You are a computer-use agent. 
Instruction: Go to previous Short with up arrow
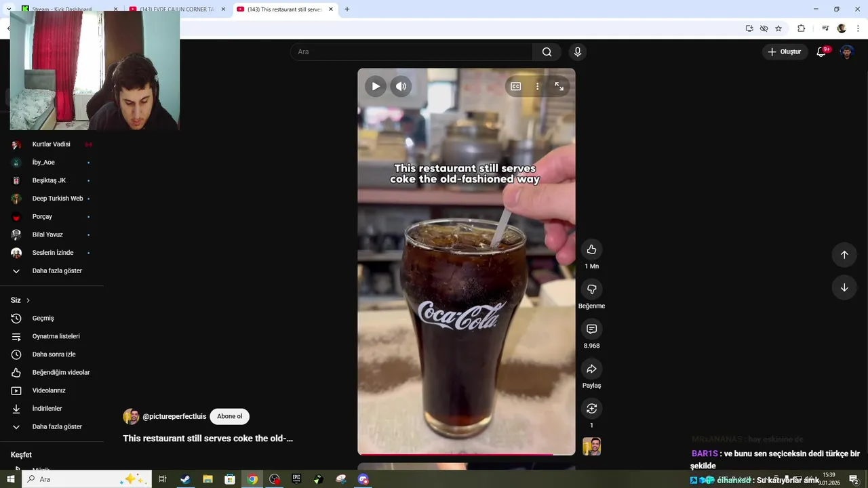[844, 255]
